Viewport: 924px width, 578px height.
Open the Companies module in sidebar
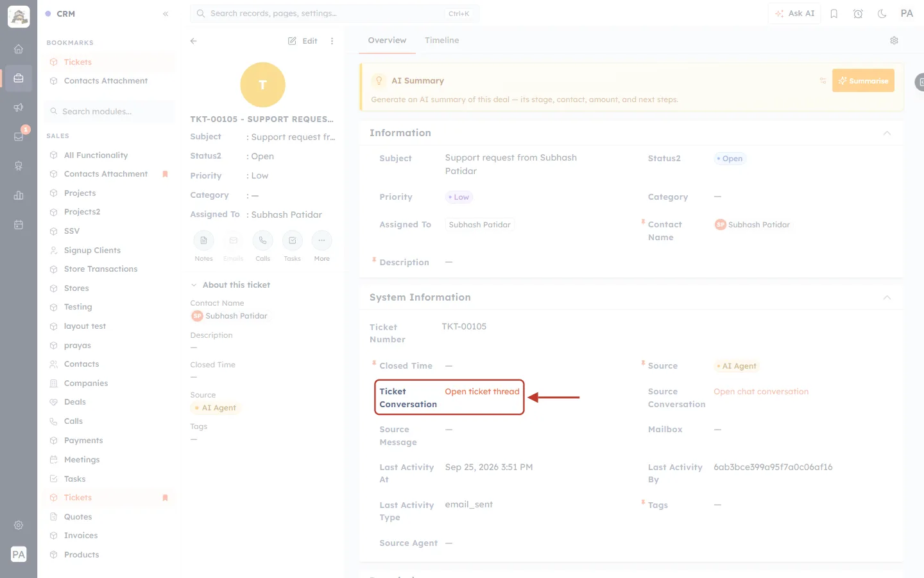(85, 383)
